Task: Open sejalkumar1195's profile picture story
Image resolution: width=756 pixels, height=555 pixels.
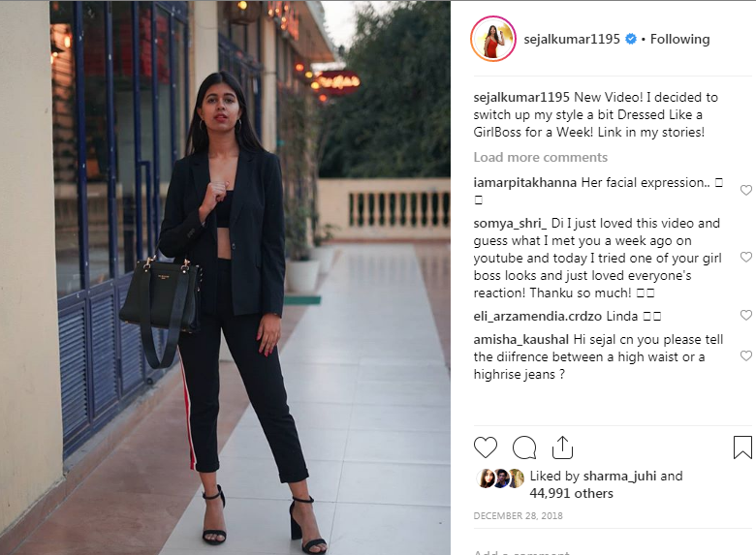Action: (492, 39)
